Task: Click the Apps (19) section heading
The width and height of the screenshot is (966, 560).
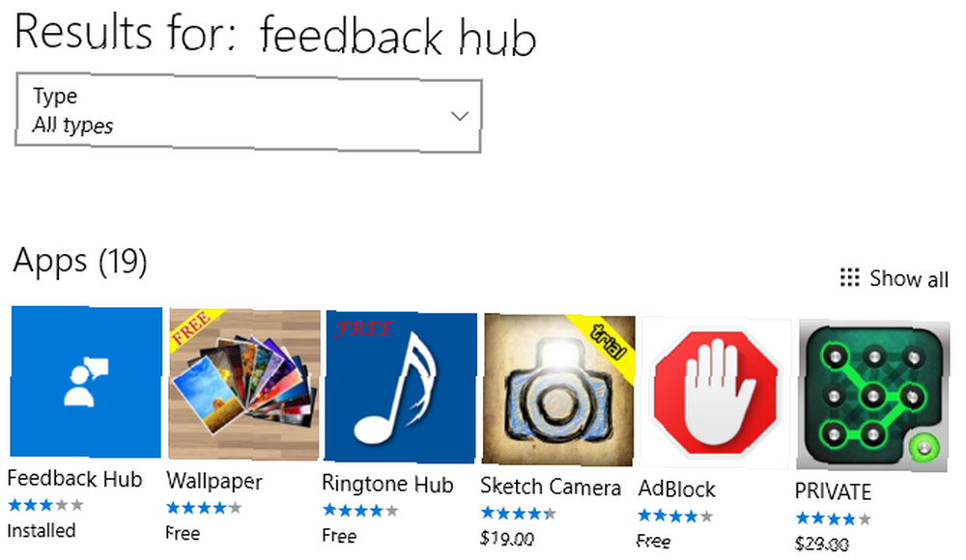Action: click(80, 262)
